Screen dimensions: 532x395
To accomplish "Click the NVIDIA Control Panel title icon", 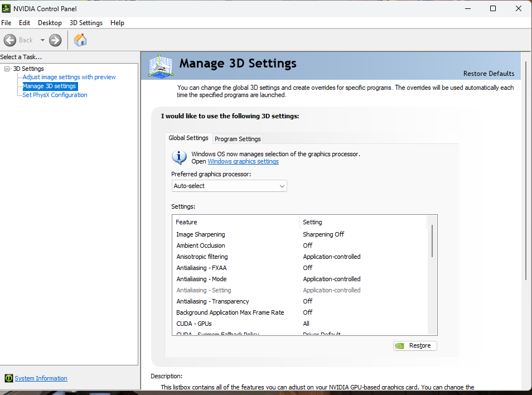I will click(x=6, y=8).
